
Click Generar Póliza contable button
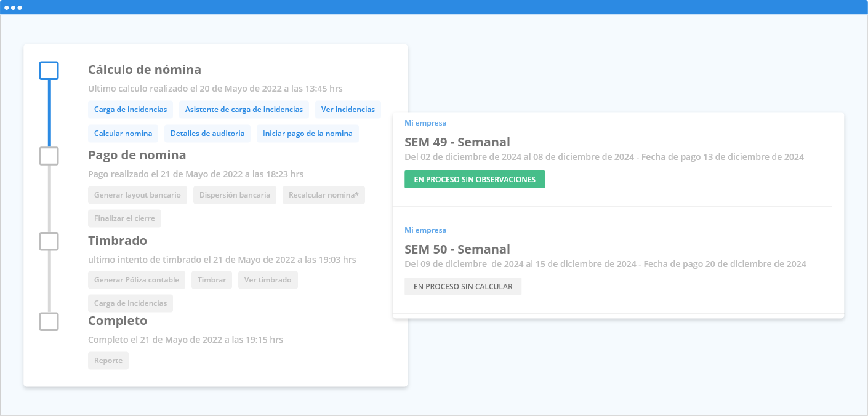click(137, 280)
